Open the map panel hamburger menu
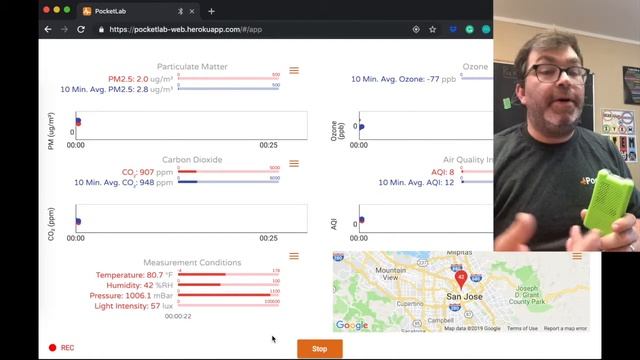The width and height of the screenshot is (640, 360). click(x=577, y=256)
